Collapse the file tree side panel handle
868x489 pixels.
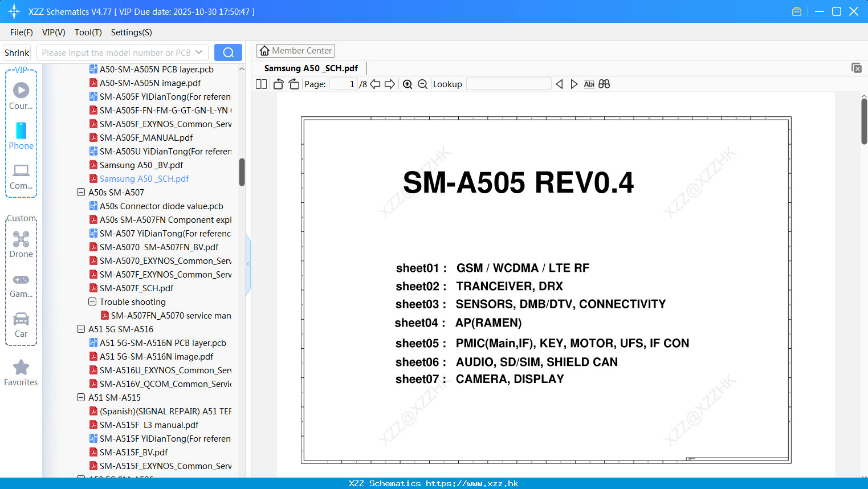(x=248, y=264)
